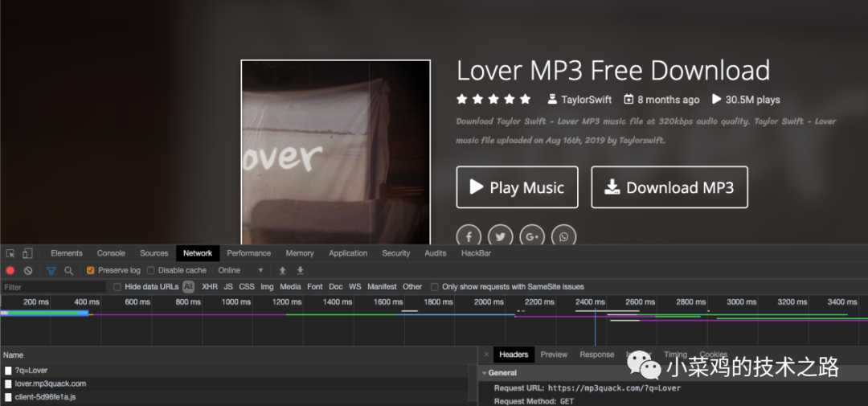
Task: Click the network Filter input field
Action: tap(53, 287)
